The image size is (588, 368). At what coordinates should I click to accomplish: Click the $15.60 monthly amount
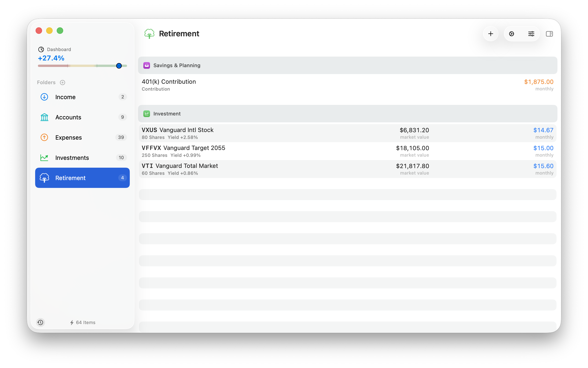tap(543, 166)
